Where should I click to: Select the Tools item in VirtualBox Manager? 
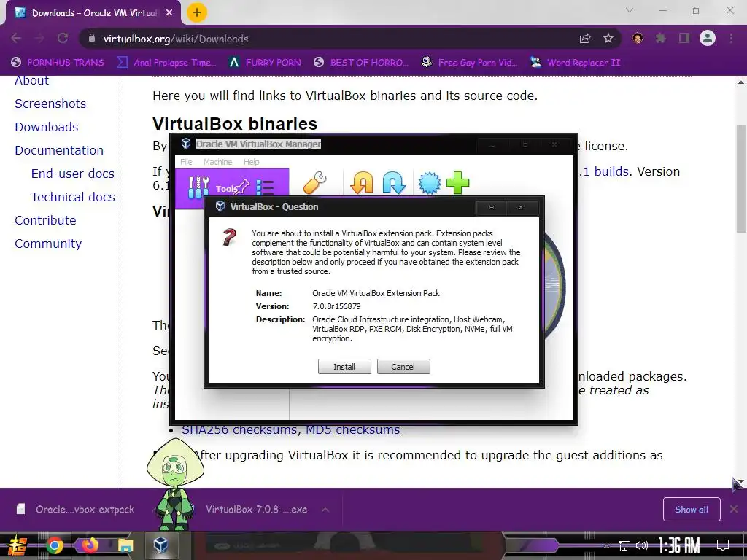[232, 188]
